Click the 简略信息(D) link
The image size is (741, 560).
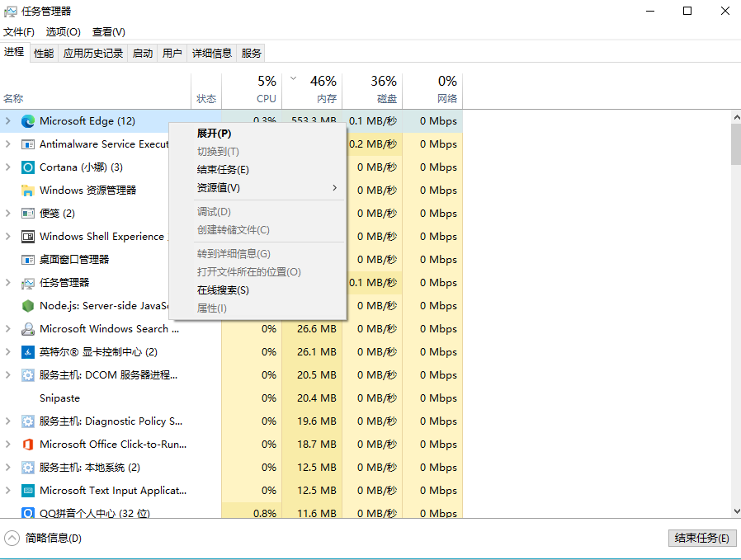click(54, 538)
